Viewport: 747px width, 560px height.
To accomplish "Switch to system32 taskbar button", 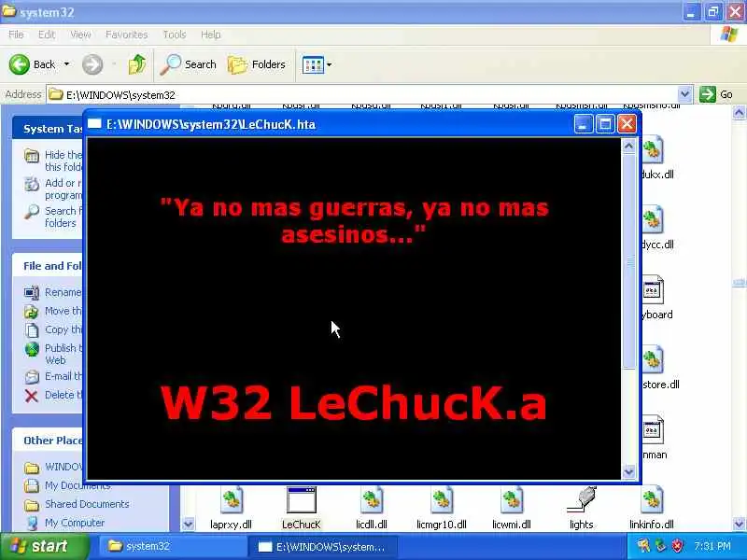I will pos(172,546).
